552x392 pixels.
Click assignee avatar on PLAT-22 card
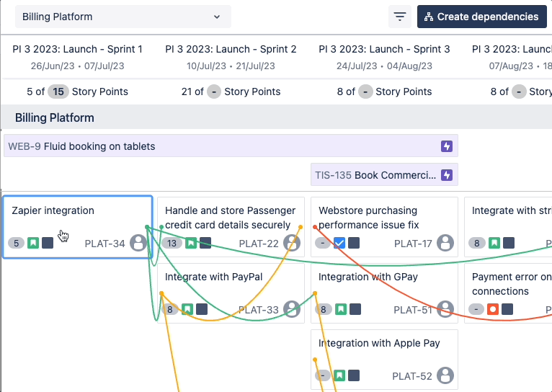(x=292, y=243)
